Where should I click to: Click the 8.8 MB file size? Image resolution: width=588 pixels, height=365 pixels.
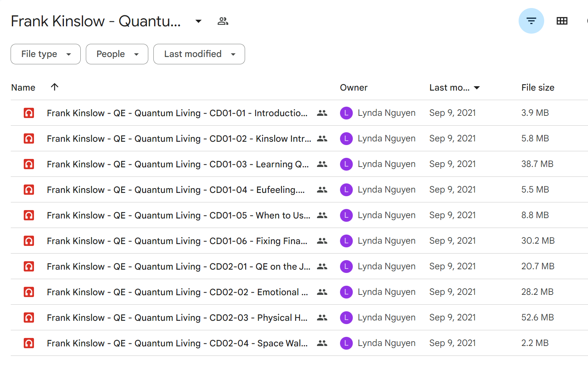(x=535, y=215)
